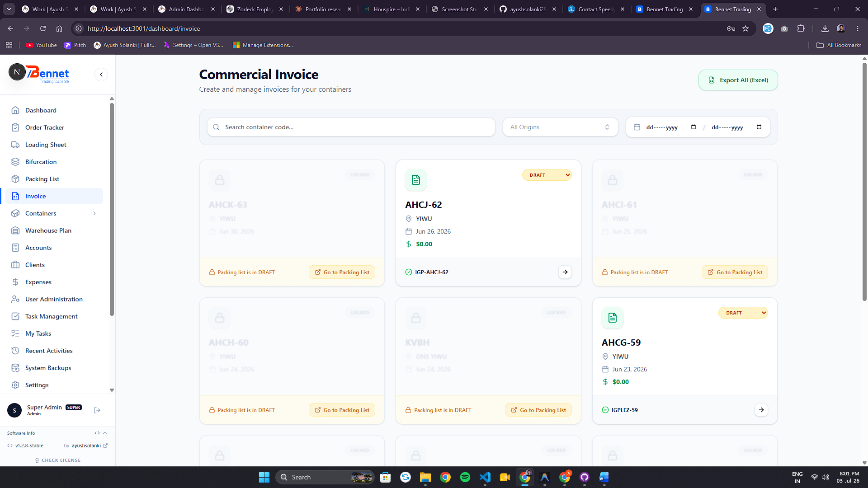Expand the Containers submenu chevron
The height and width of the screenshot is (488, 868).
94,213
